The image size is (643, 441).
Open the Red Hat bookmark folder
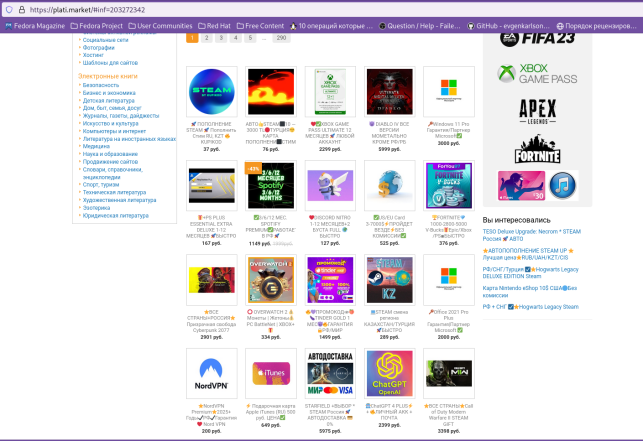click(214, 26)
